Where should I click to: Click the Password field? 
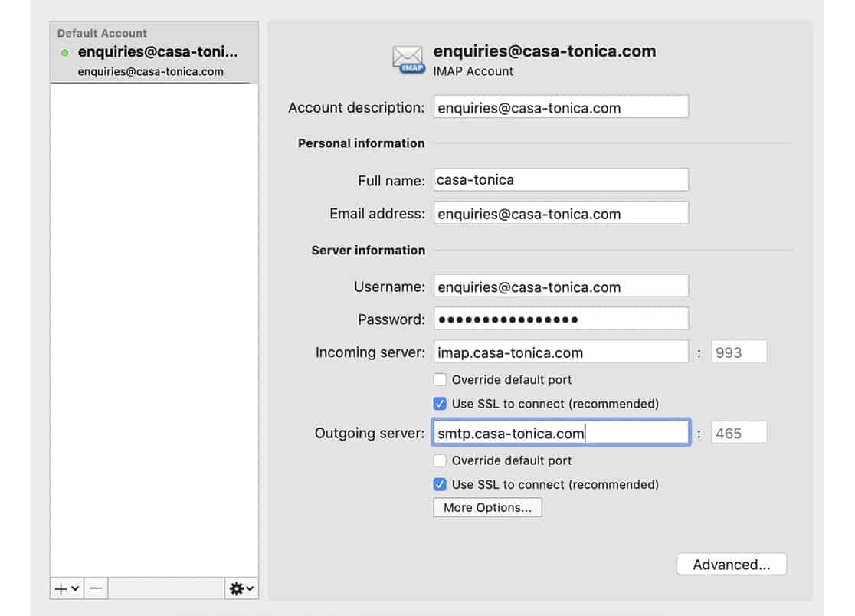click(561, 319)
